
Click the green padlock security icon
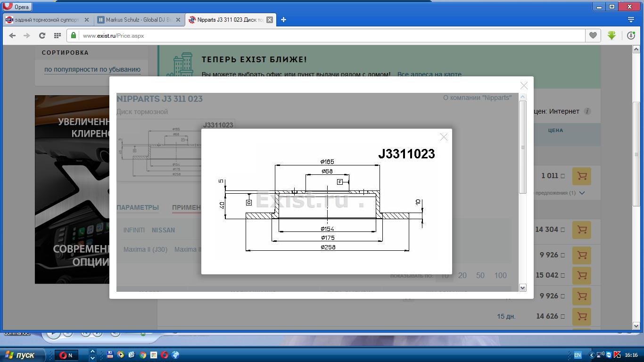click(73, 35)
